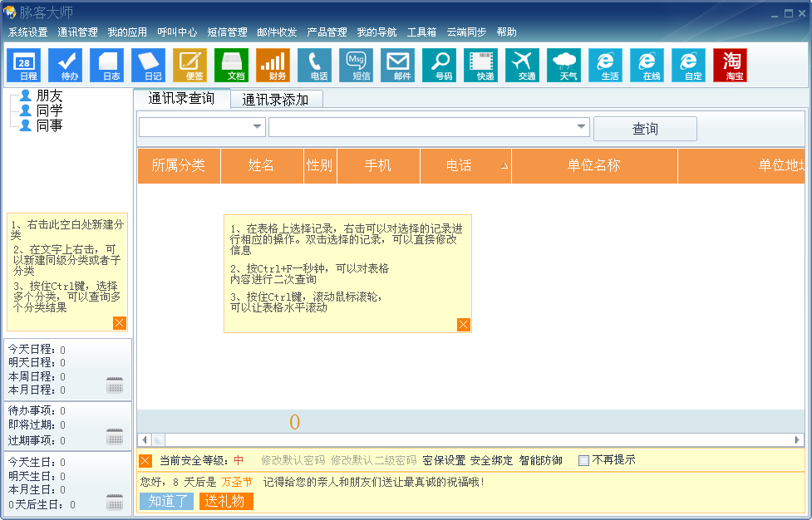
Task: Click the 性别 column header
Action: pos(320,165)
